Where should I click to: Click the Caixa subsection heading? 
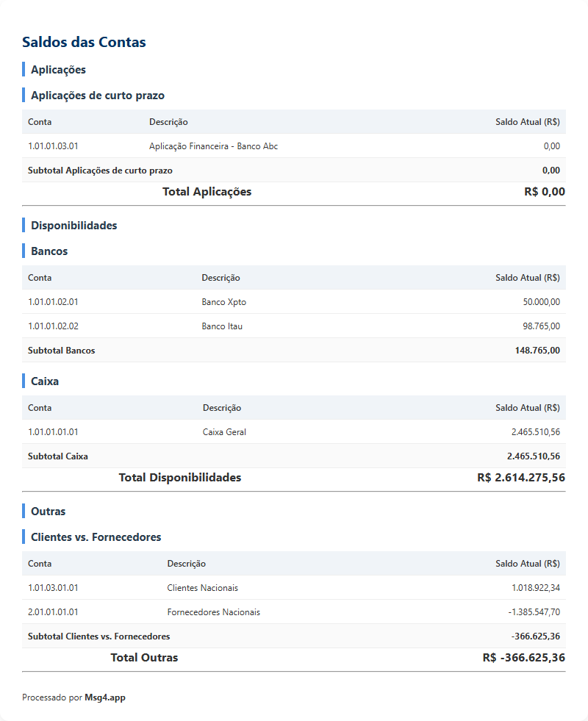45,381
